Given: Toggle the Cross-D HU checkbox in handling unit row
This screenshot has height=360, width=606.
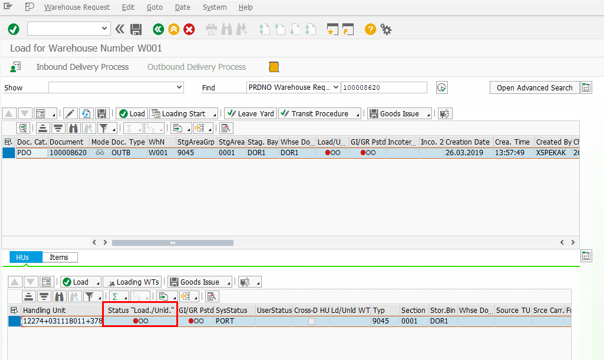Looking at the screenshot, I should [x=312, y=321].
